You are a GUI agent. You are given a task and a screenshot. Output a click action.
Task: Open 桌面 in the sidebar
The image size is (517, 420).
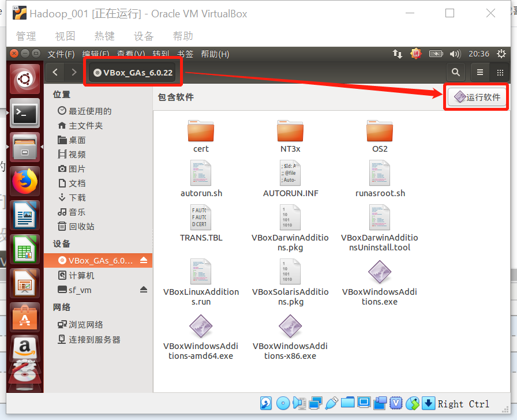pos(72,140)
